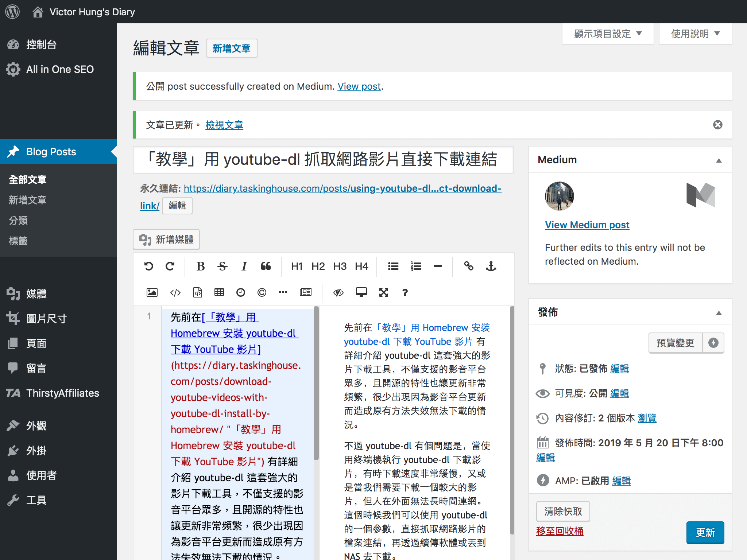
Task: Collapse the 發佈 panel with its arrow
Action: [x=719, y=313]
